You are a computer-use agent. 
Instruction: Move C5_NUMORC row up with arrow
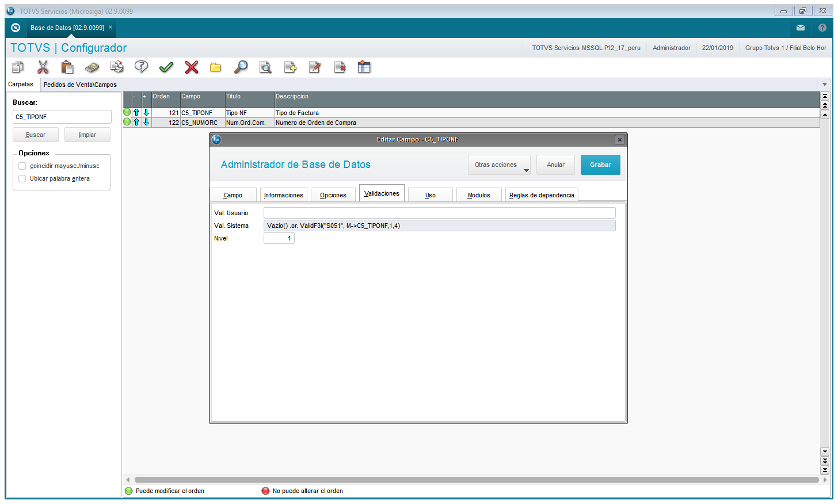coord(136,123)
